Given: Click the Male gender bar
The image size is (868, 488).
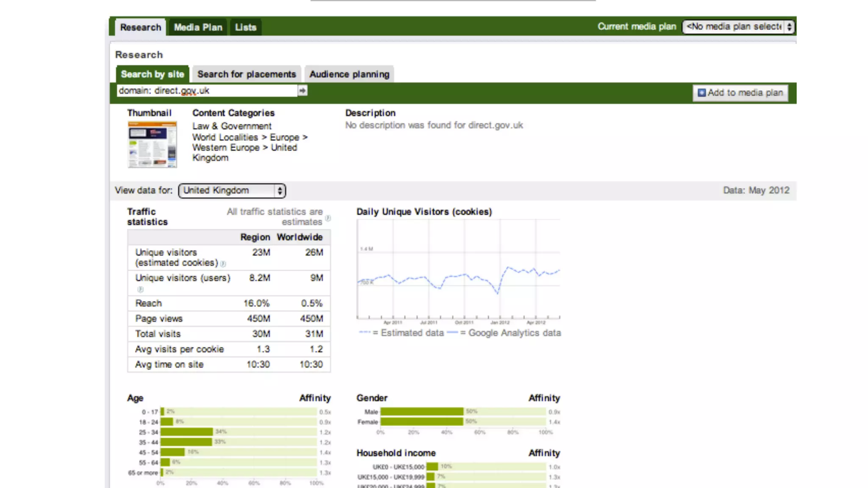Looking at the screenshot, I should click(x=422, y=411).
